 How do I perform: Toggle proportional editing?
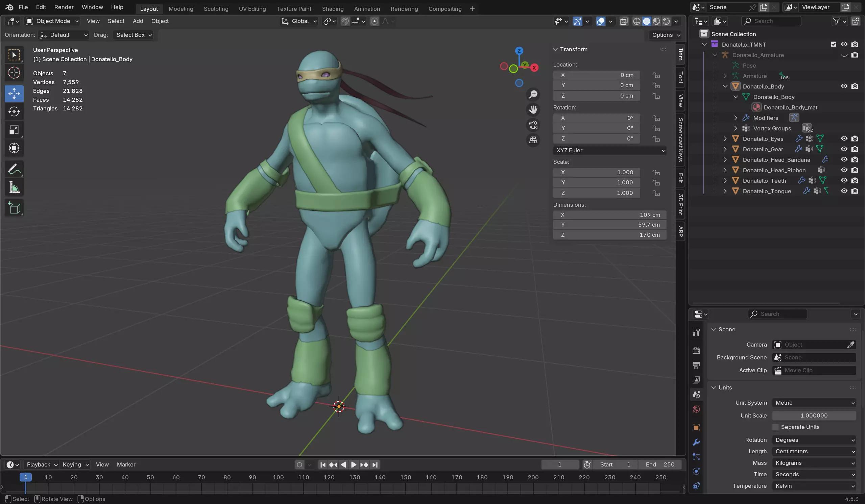pyautogui.click(x=375, y=21)
